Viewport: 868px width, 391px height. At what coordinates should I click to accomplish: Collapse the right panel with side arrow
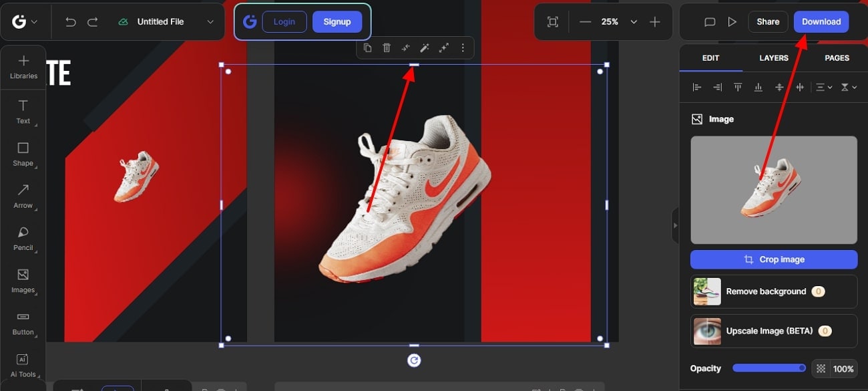point(675,225)
